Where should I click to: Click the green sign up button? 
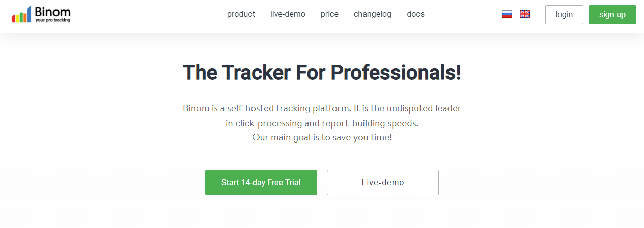click(612, 15)
